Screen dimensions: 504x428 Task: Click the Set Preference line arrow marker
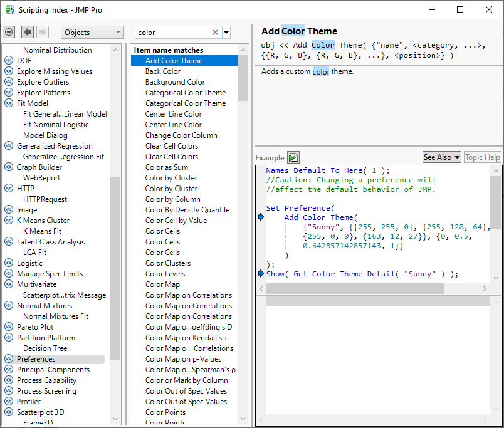261,217
